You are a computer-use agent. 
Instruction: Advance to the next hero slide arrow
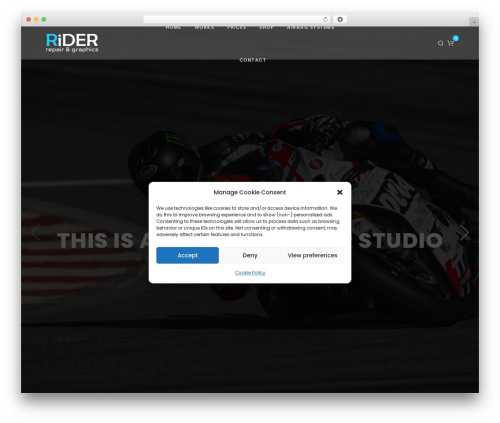coord(464,233)
